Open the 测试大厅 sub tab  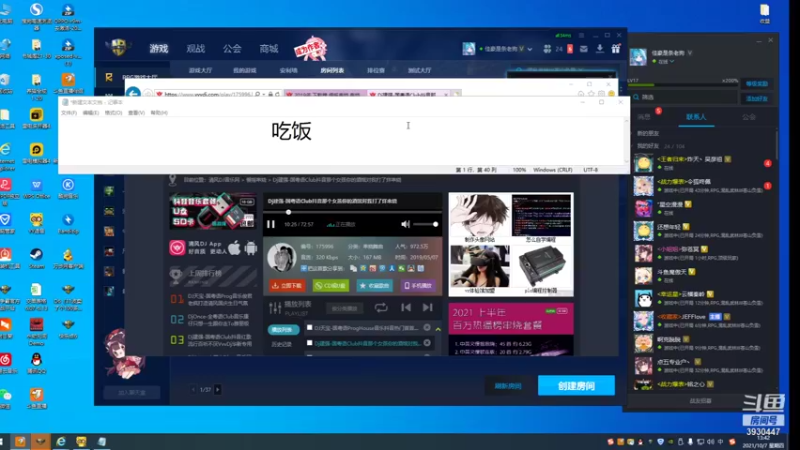[x=419, y=70]
